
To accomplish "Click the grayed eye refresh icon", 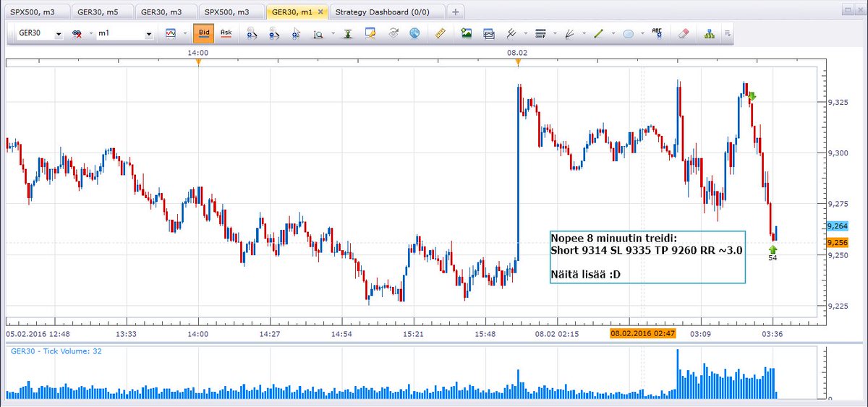I will tap(393, 33).
